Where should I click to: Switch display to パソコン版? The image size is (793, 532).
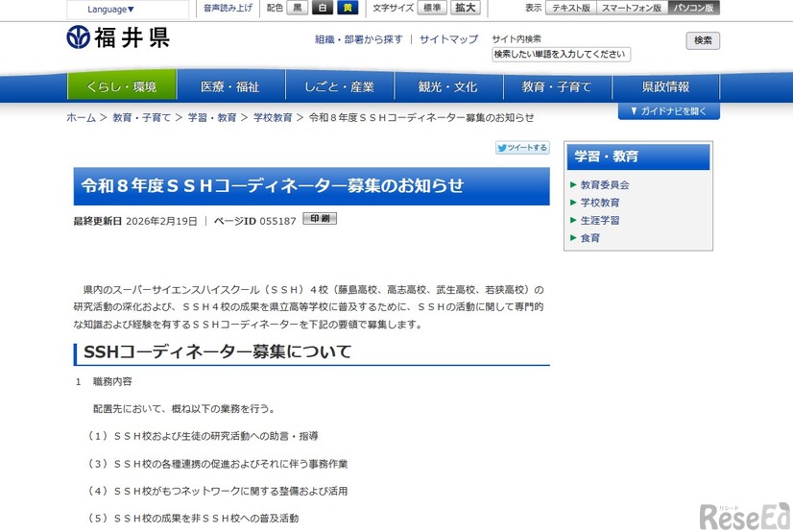click(x=693, y=8)
